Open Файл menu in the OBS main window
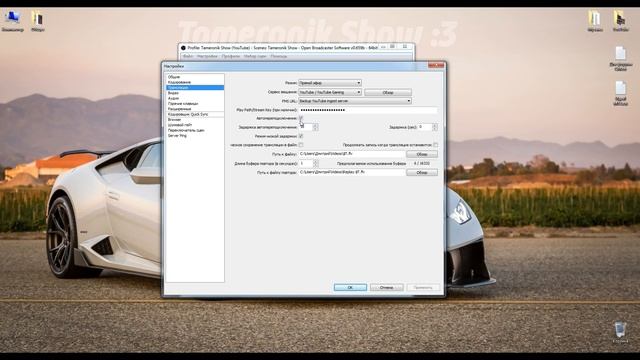 tap(188, 56)
